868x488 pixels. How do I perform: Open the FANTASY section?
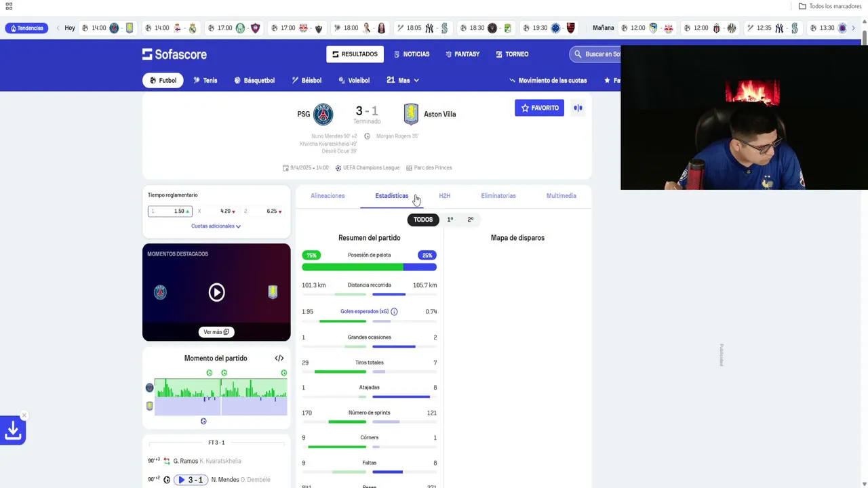pos(462,54)
